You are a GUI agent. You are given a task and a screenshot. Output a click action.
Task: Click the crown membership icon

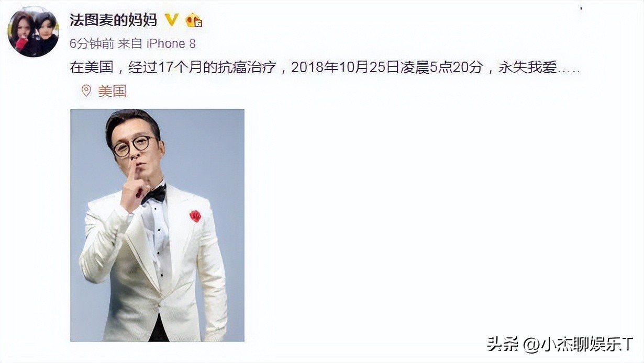click(x=194, y=20)
